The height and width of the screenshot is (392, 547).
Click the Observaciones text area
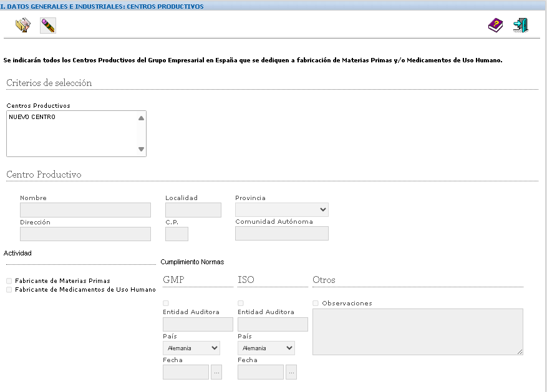[x=417, y=332]
